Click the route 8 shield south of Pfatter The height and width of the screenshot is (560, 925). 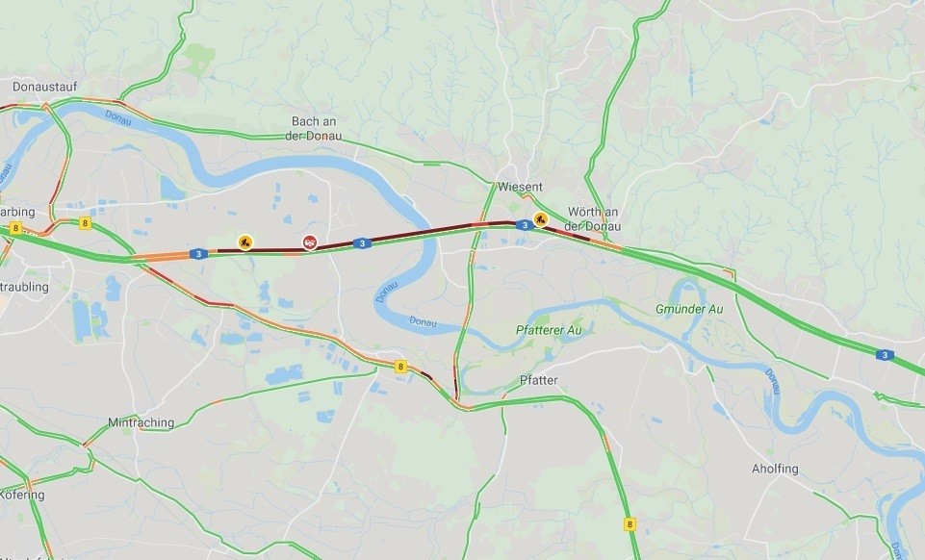pyautogui.click(x=630, y=524)
